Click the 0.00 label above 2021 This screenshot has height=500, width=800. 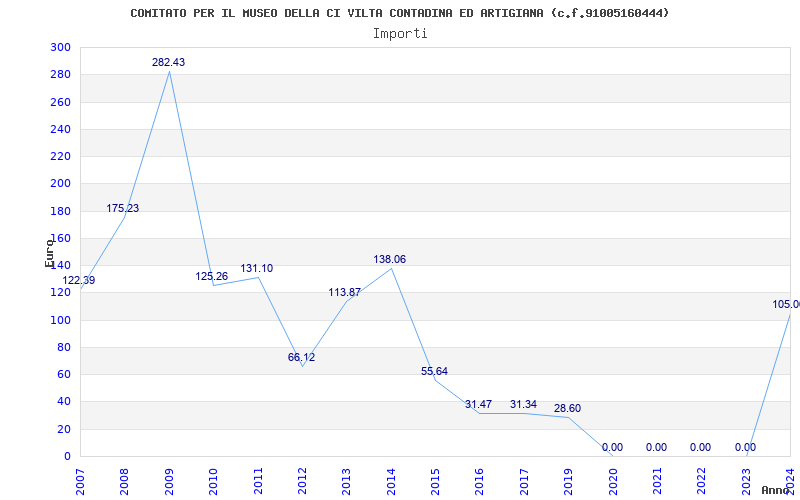[656, 447]
